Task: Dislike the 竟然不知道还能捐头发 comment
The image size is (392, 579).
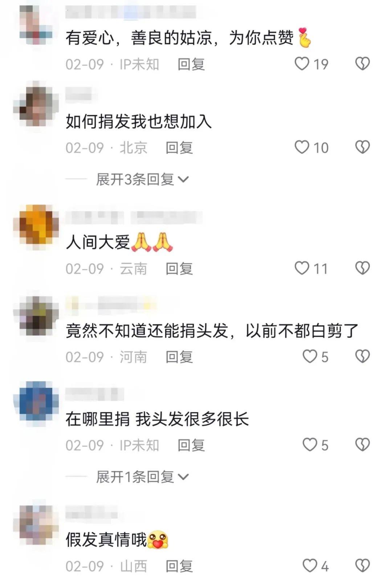Action: click(362, 356)
